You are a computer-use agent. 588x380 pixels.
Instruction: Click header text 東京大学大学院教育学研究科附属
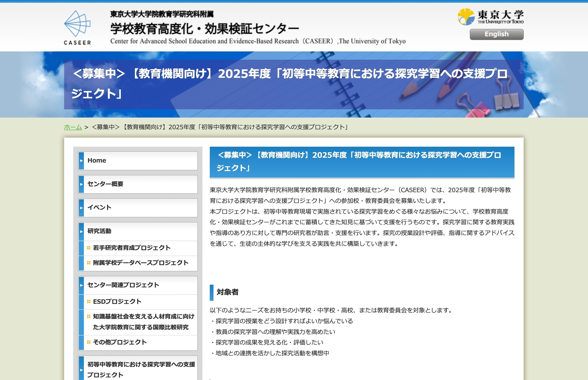click(162, 14)
